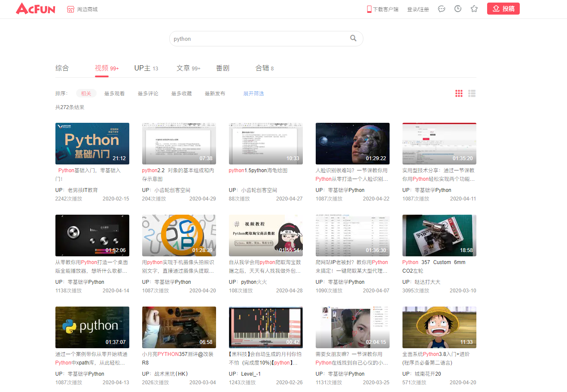Sort results by 最多观看
The image size is (567, 392).
click(x=114, y=94)
